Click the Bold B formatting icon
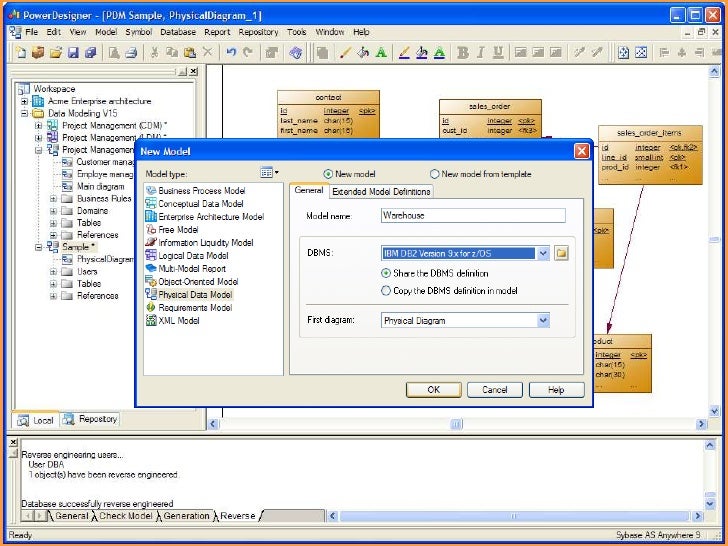Image resolution: width=728 pixels, height=546 pixels. coord(463,52)
